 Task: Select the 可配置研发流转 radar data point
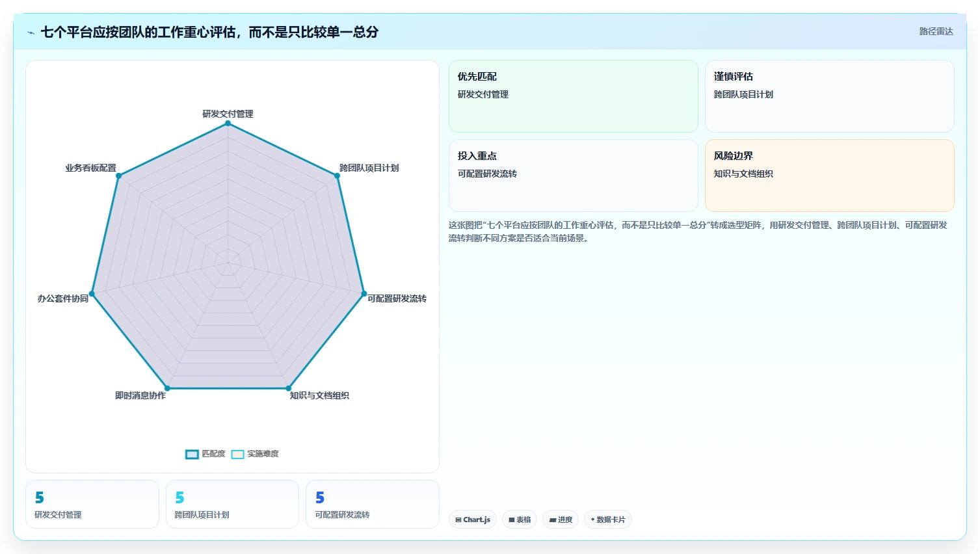point(364,293)
